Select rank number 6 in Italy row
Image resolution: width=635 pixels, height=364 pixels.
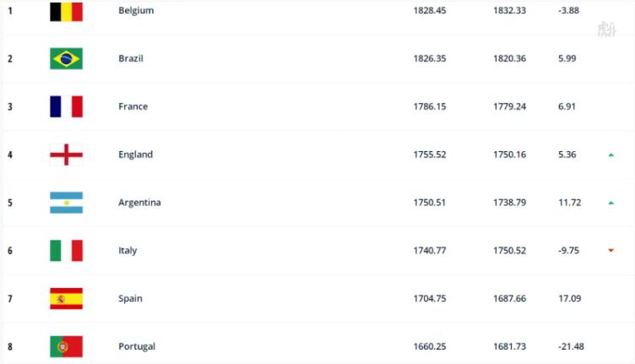pos(10,251)
